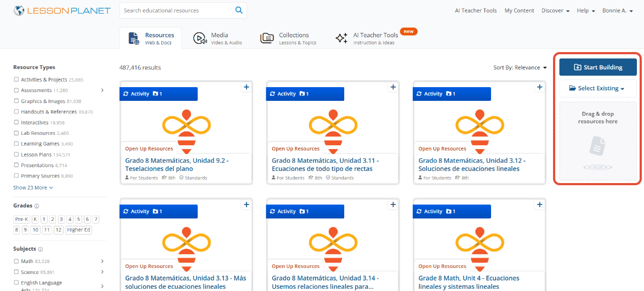Select grade 12 filter

click(59, 230)
